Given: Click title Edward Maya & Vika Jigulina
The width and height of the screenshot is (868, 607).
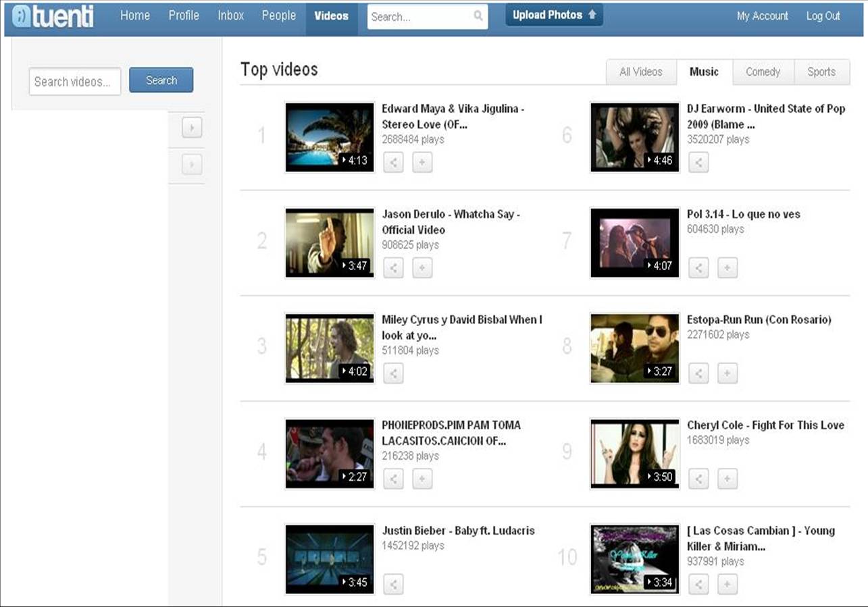Looking at the screenshot, I should (x=453, y=117).
